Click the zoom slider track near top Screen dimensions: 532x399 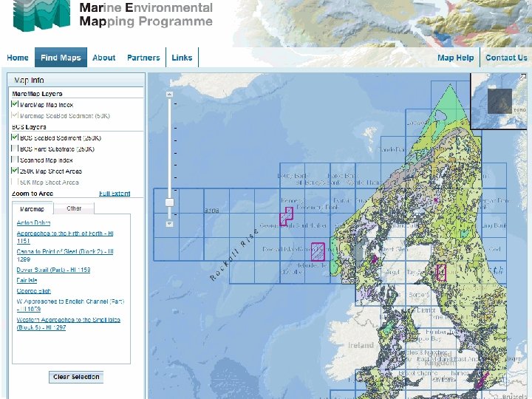(x=170, y=105)
